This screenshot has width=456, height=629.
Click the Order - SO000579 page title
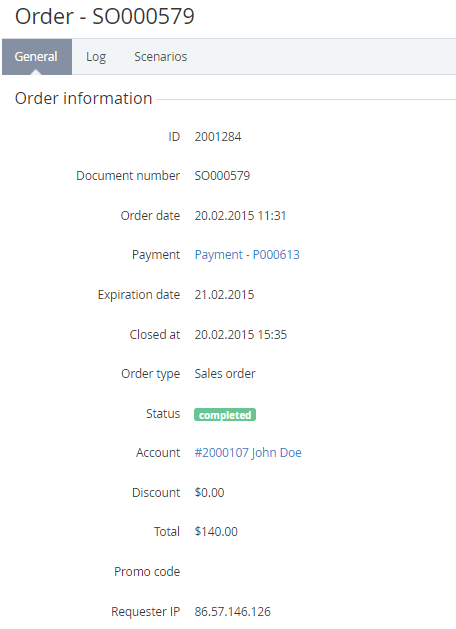coord(105,16)
